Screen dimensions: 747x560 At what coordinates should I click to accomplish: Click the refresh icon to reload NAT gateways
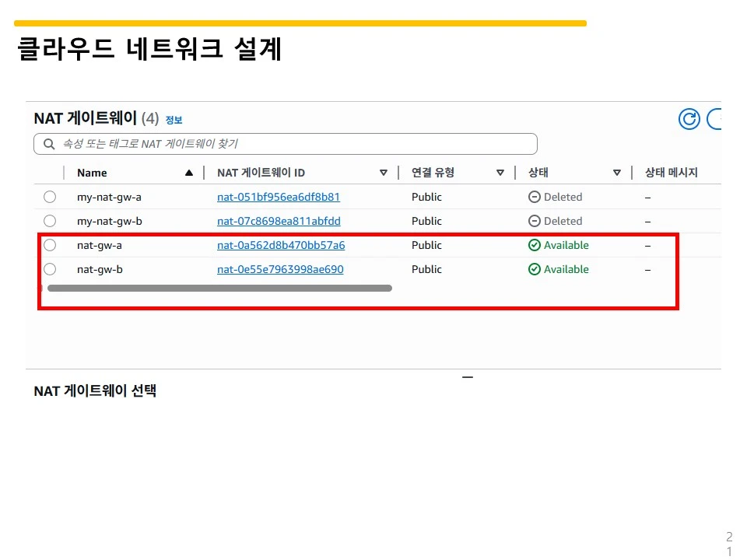pyautogui.click(x=689, y=118)
